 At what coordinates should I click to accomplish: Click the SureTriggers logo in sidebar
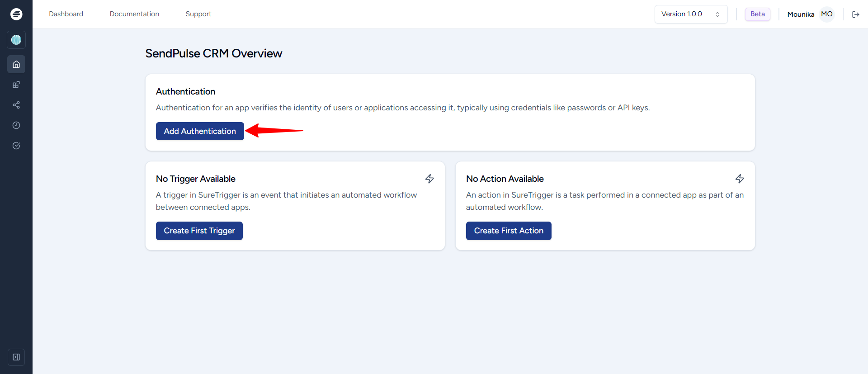tap(16, 14)
